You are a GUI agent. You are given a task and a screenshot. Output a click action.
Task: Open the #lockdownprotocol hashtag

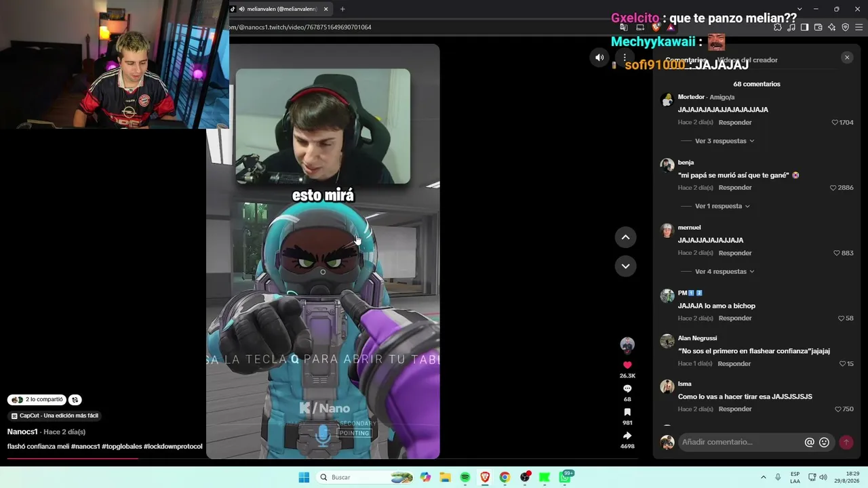click(173, 447)
